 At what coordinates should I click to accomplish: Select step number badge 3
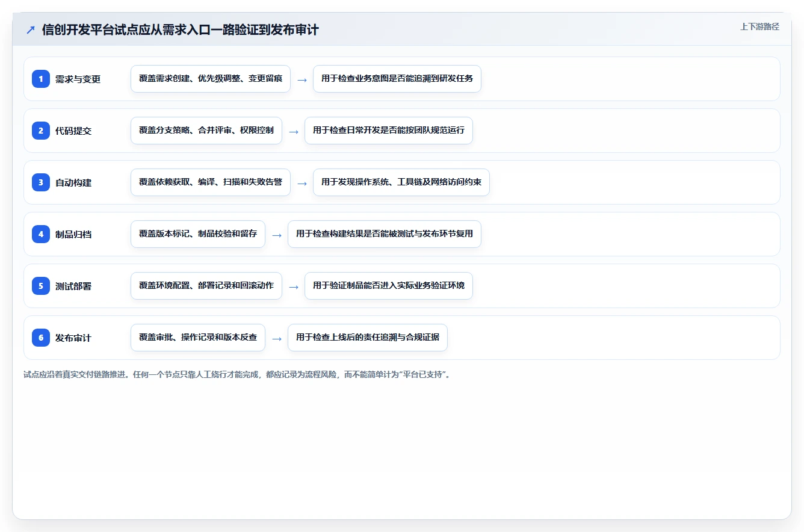coord(41,182)
